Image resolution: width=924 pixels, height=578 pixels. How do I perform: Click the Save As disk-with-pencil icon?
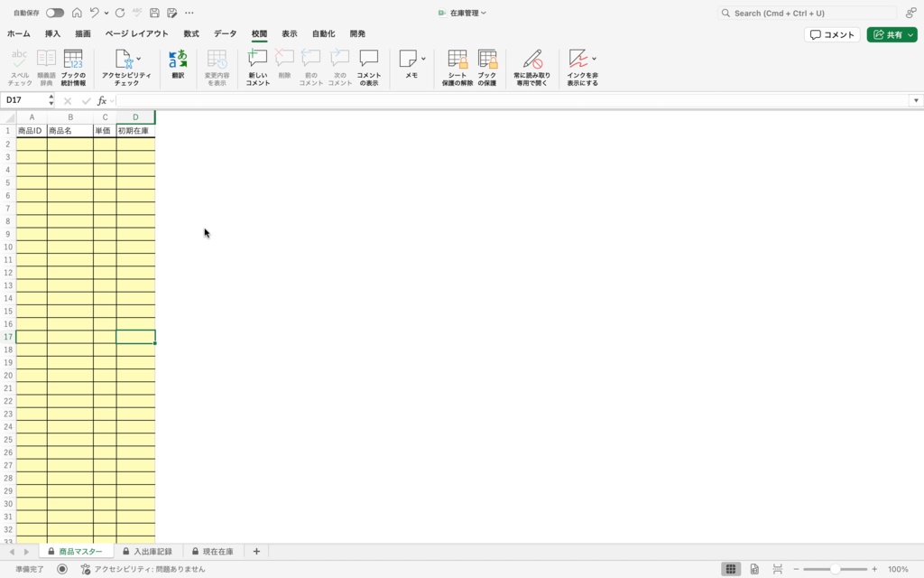pos(172,13)
